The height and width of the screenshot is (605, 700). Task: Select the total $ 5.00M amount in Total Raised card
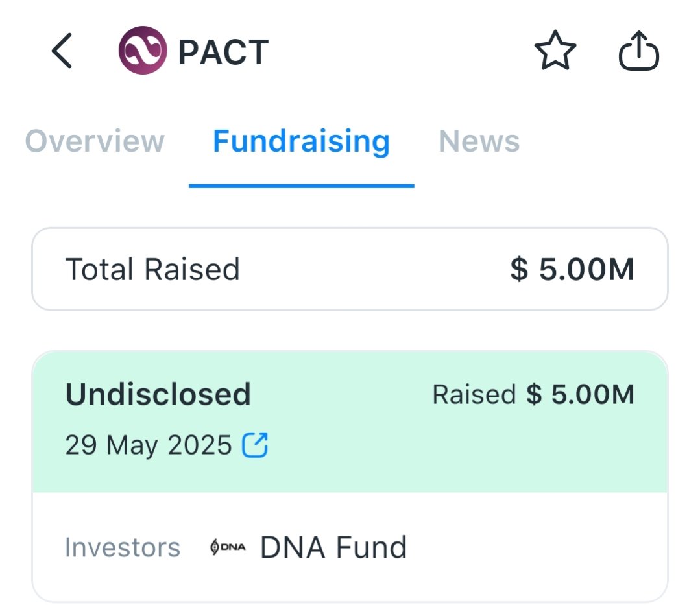click(x=572, y=269)
